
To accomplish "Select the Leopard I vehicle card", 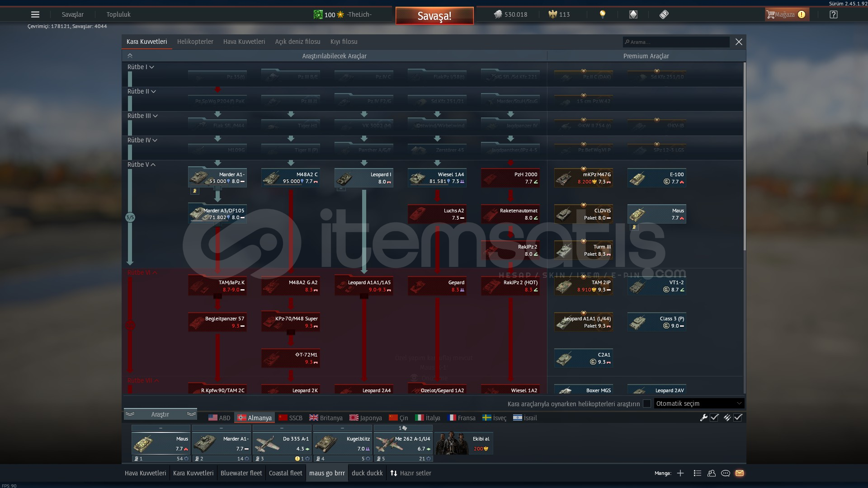I will [x=364, y=178].
